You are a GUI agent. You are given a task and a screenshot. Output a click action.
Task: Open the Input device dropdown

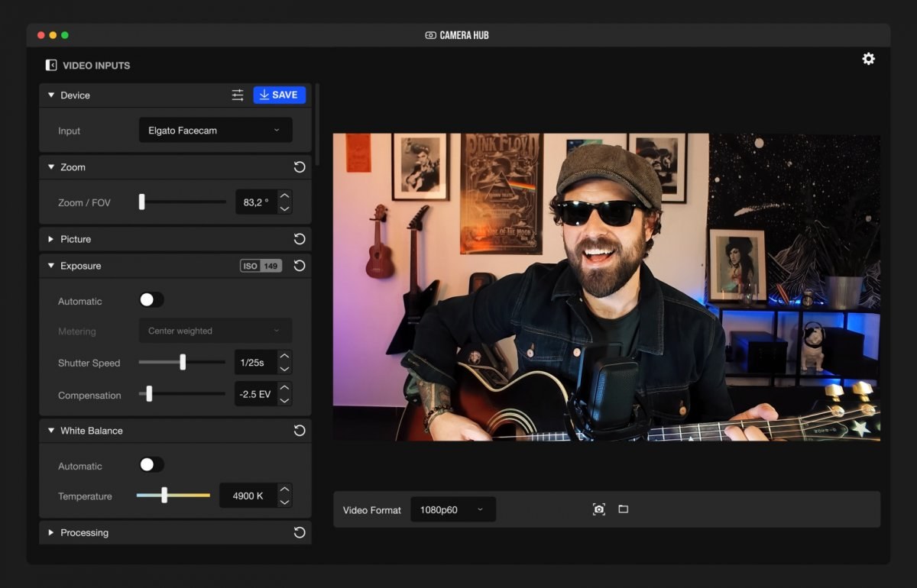point(215,131)
